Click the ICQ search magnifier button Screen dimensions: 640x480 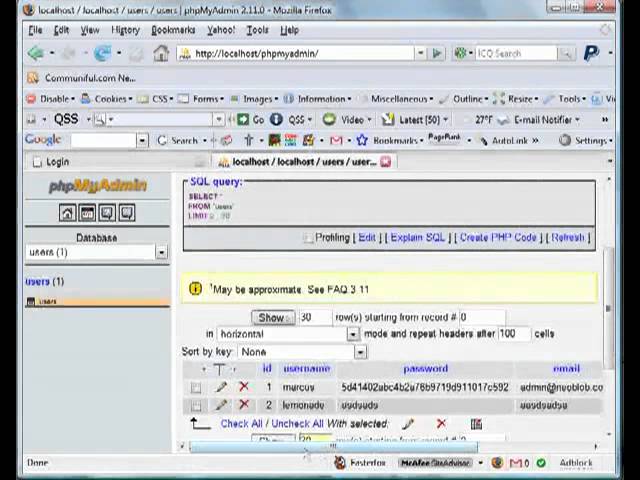click(567, 53)
